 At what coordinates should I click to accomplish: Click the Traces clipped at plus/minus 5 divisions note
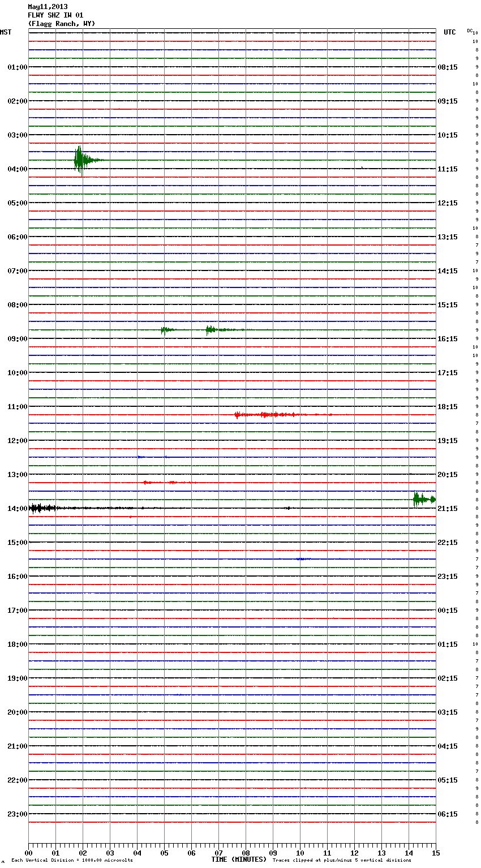[x=342, y=861]
